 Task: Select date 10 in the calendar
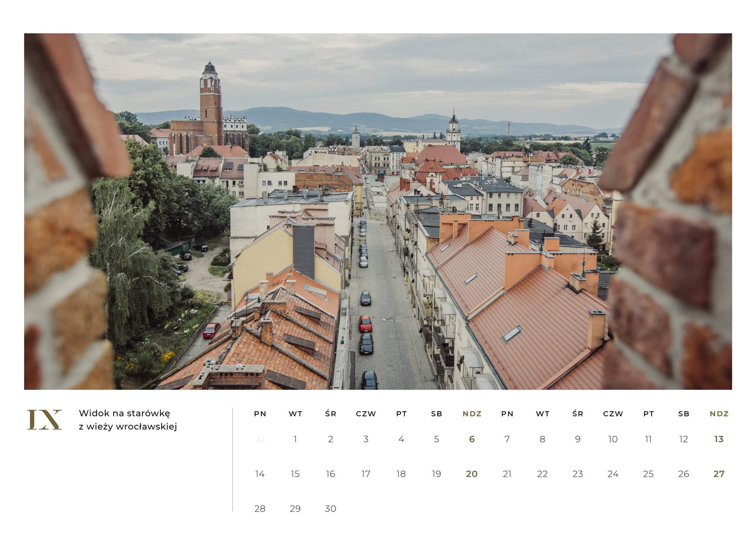tap(613, 439)
